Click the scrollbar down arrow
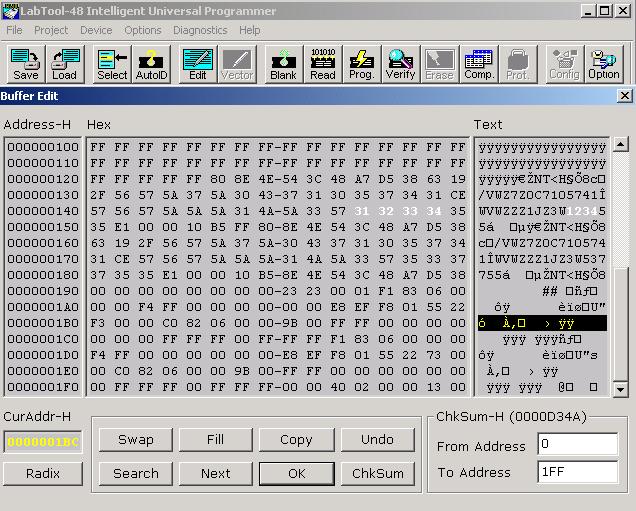The image size is (636, 511). click(x=621, y=389)
